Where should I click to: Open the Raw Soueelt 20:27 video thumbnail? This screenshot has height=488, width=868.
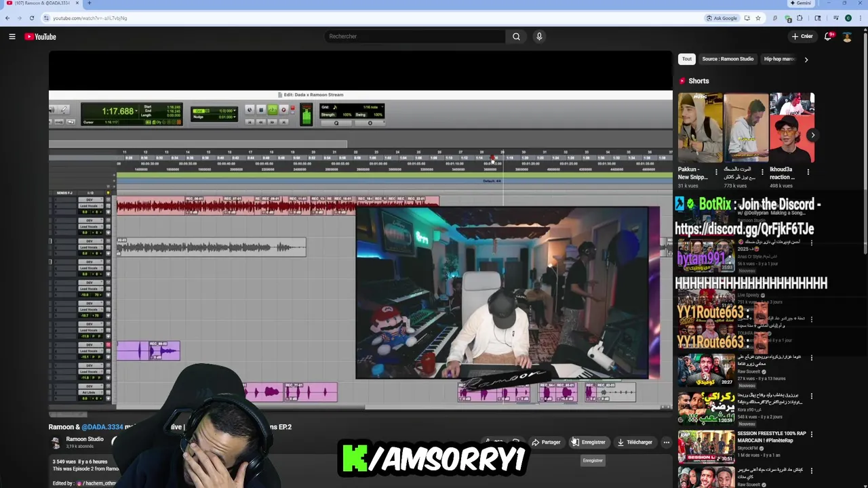(706, 370)
